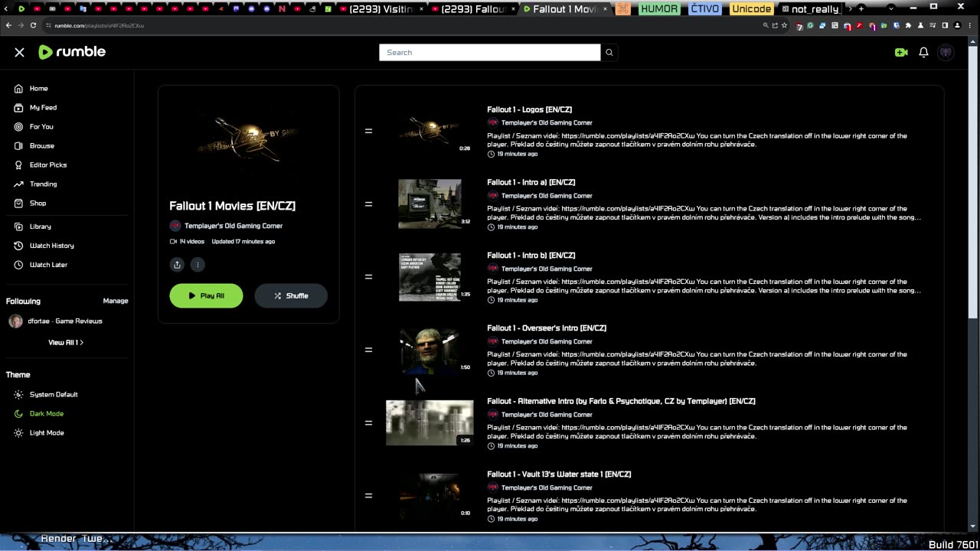Viewport: 980px width, 551px height.
Task: Click the drag handle for Fallout 1 - Logos
Action: coord(368,131)
